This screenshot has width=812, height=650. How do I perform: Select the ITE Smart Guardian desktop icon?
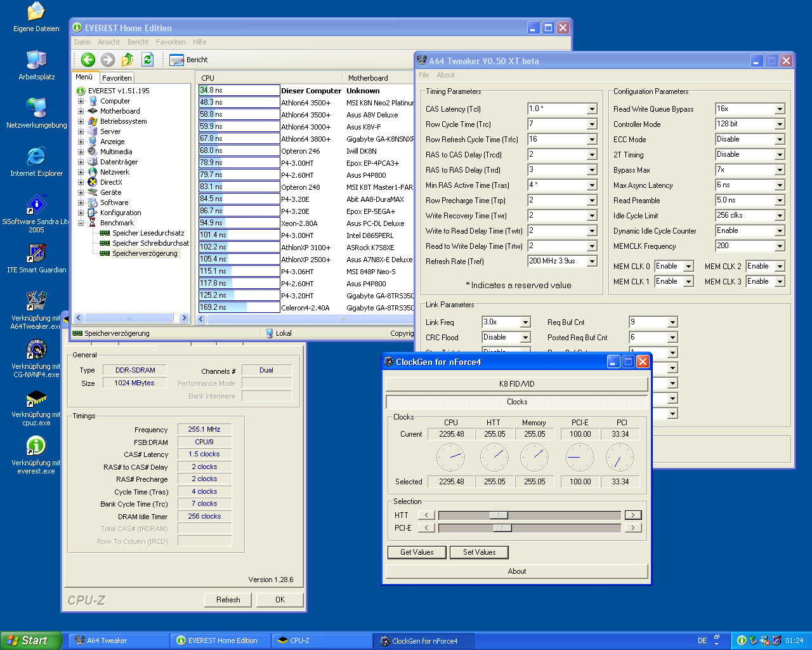pyautogui.click(x=36, y=253)
